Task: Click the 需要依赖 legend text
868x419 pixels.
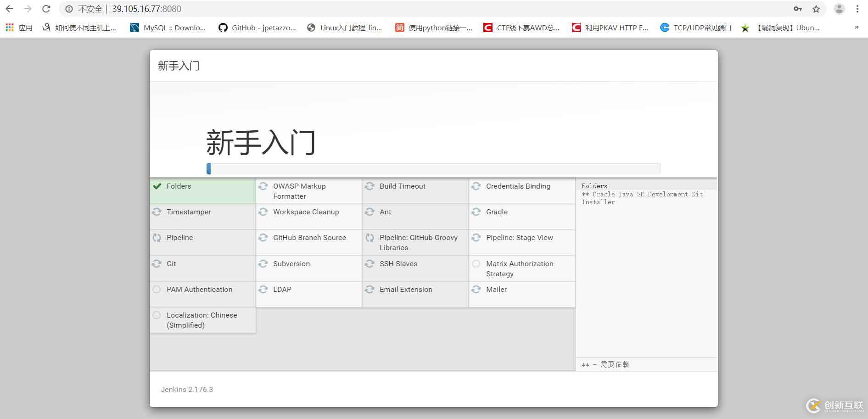Action: (x=615, y=364)
